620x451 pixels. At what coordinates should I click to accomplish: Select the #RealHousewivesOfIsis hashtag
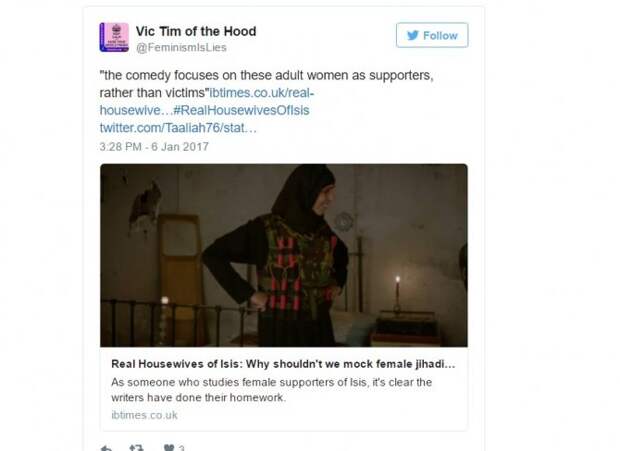pyautogui.click(x=241, y=110)
